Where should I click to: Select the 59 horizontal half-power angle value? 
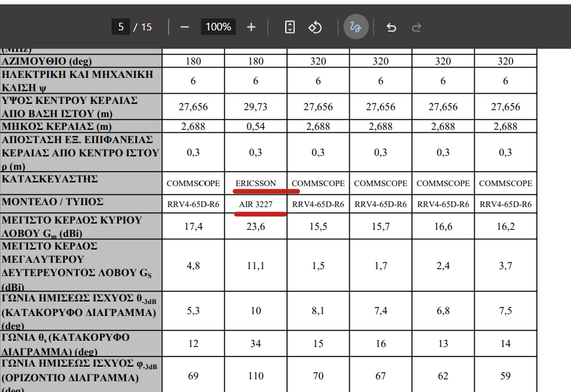506,376
